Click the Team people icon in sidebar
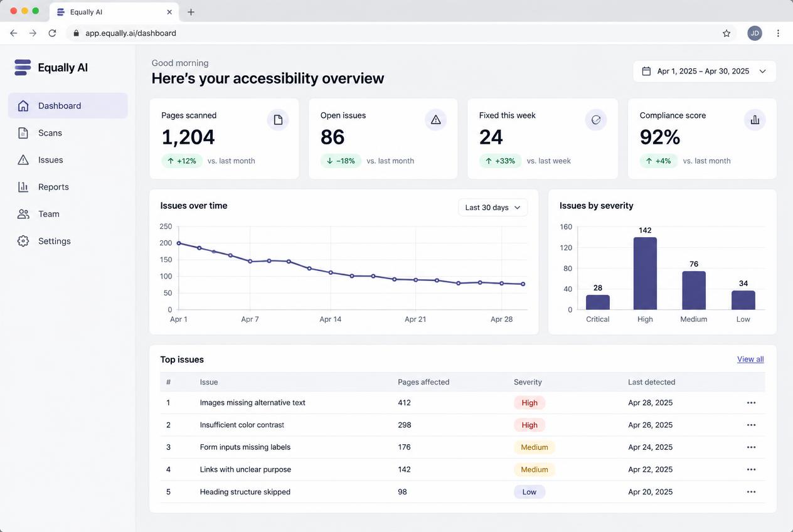This screenshot has width=793, height=532. pyautogui.click(x=23, y=213)
